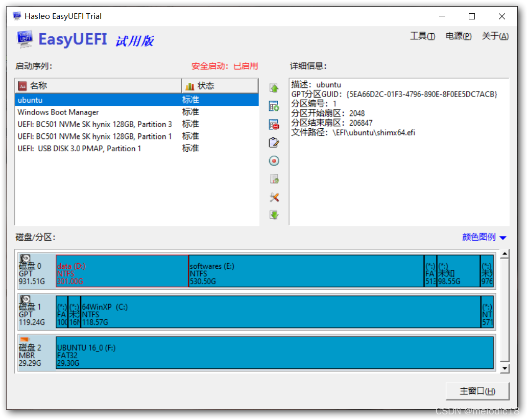Select the USB DISK 3.0 PMAP entry

(137, 149)
